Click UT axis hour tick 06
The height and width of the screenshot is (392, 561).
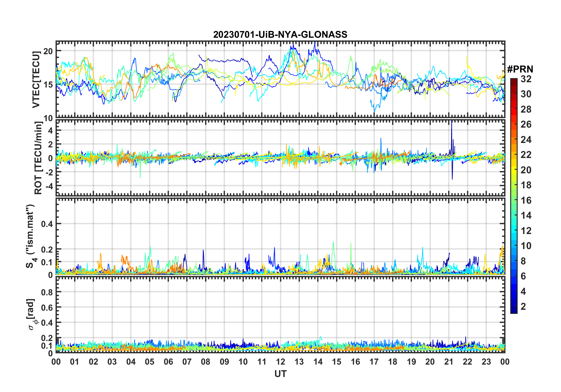coord(168,362)
